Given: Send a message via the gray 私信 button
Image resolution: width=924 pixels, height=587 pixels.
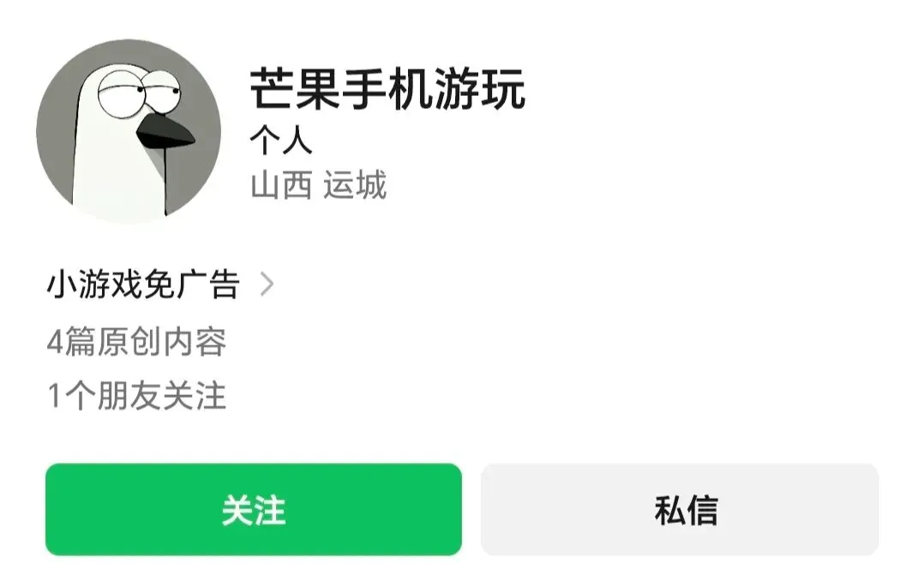Looking at the screenshot, I should pos(680,509).
